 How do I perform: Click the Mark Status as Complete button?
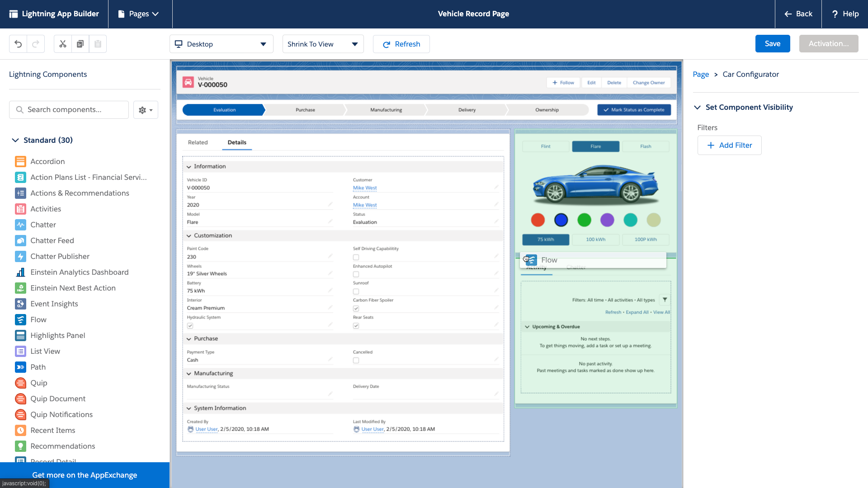[634, 109]
